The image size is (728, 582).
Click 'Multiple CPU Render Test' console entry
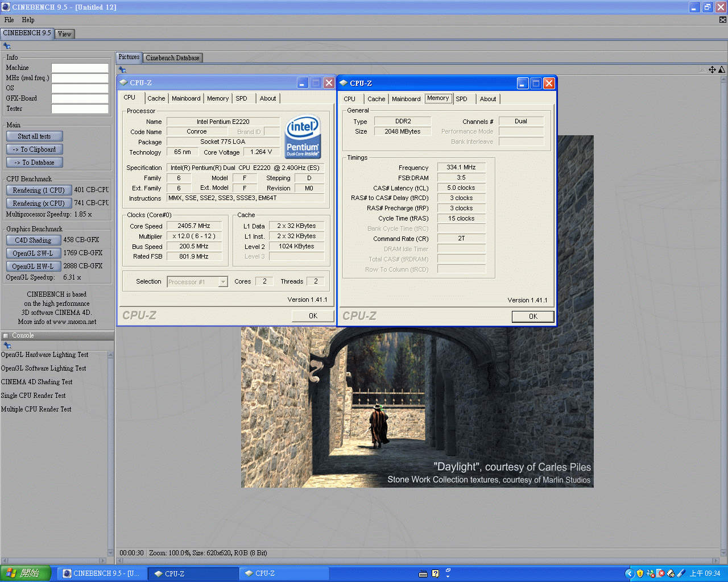[36, 409]
